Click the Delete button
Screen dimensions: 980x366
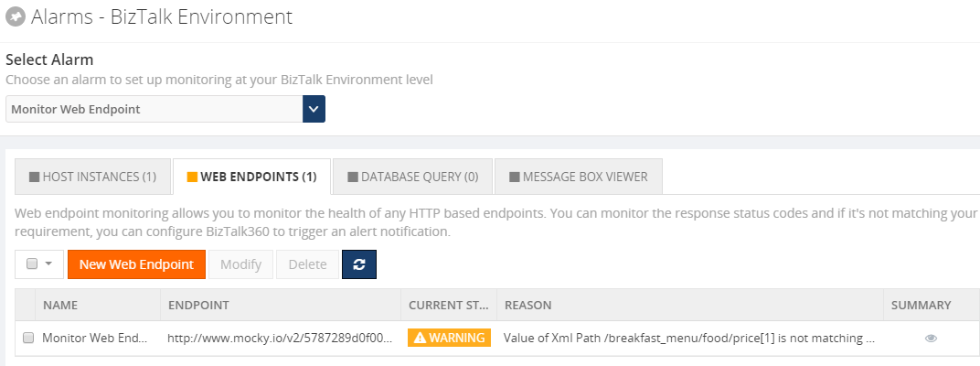click(307, 264)
